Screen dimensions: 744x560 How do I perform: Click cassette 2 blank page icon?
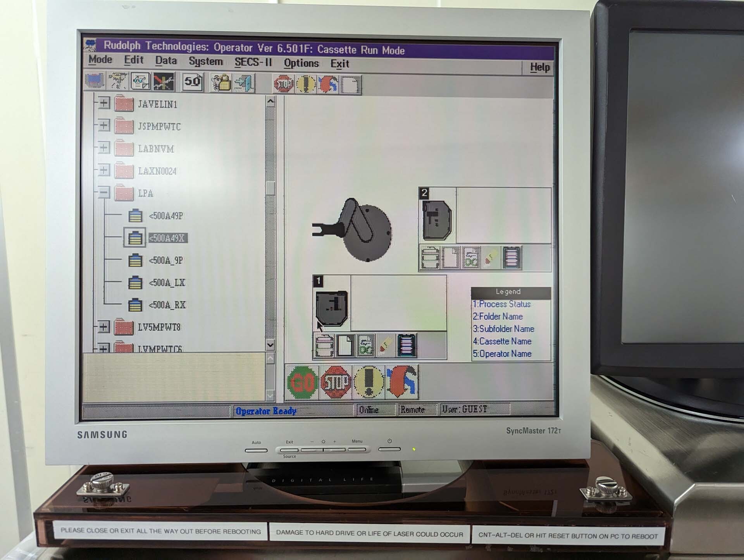[x=451, y=258]
